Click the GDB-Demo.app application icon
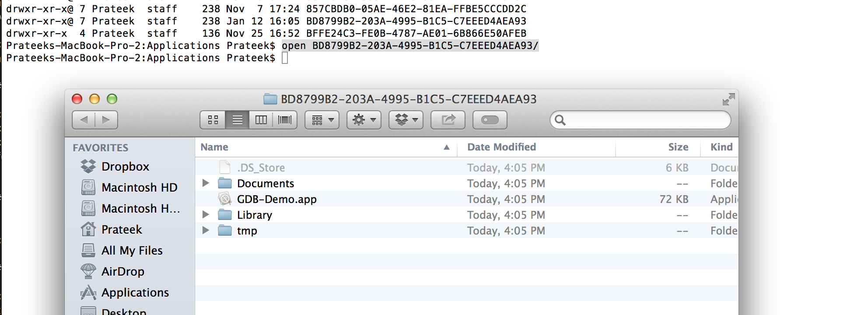The image size is (868, 315). 225,199
